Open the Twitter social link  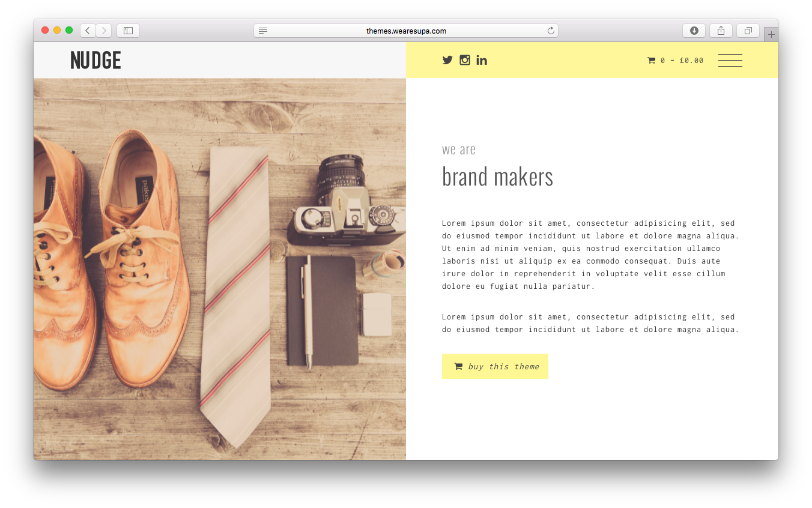[447, 60]
